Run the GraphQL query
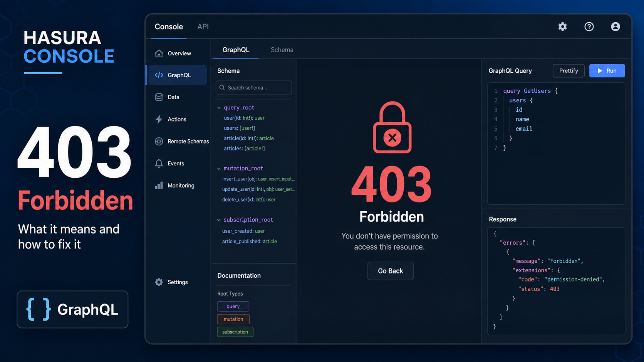Screen dimensions: 644x362 [607, 71]
